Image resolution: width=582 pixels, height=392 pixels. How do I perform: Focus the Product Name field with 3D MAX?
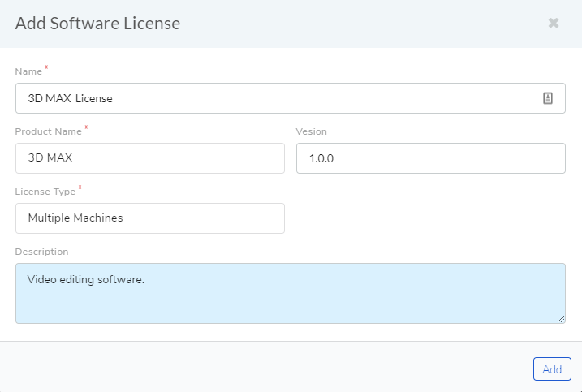(x=150, y=158)
